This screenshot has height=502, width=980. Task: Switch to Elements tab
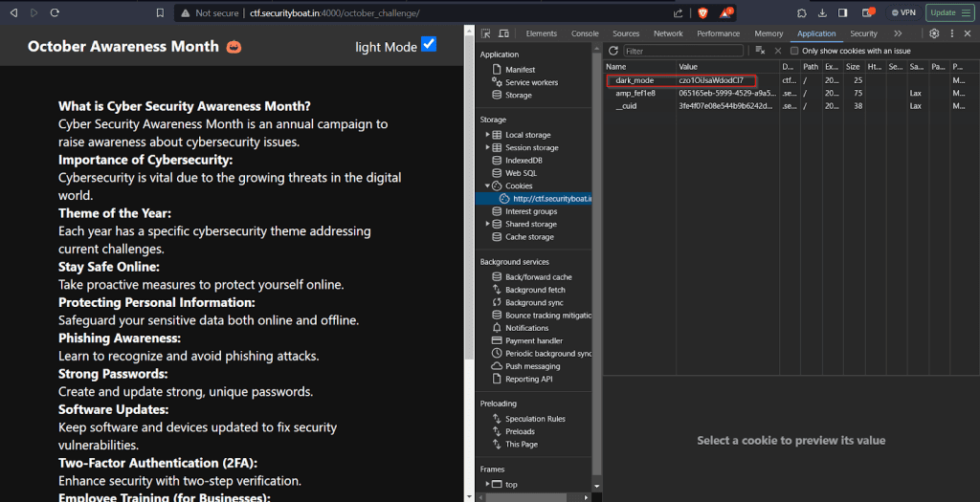coord(542,33)
